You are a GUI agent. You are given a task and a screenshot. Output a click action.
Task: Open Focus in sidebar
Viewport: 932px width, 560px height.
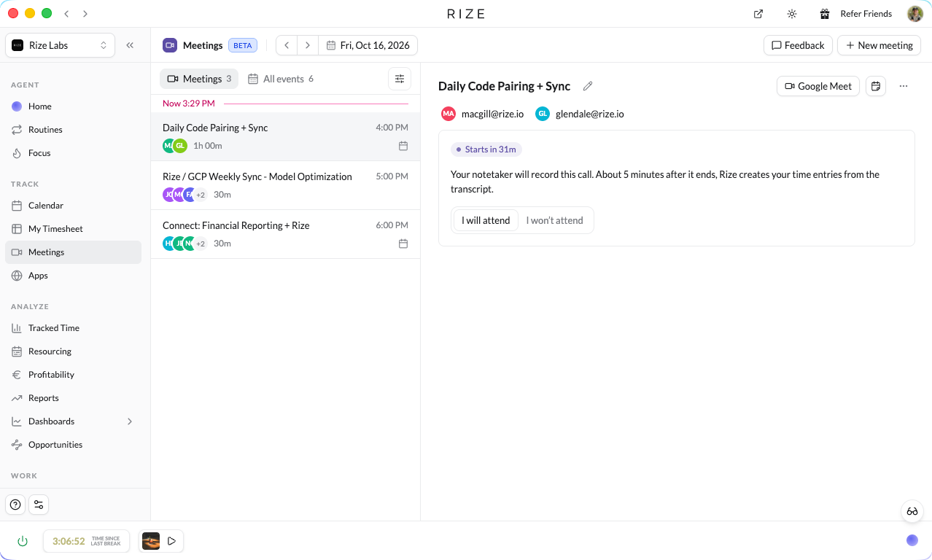(73, 153)
